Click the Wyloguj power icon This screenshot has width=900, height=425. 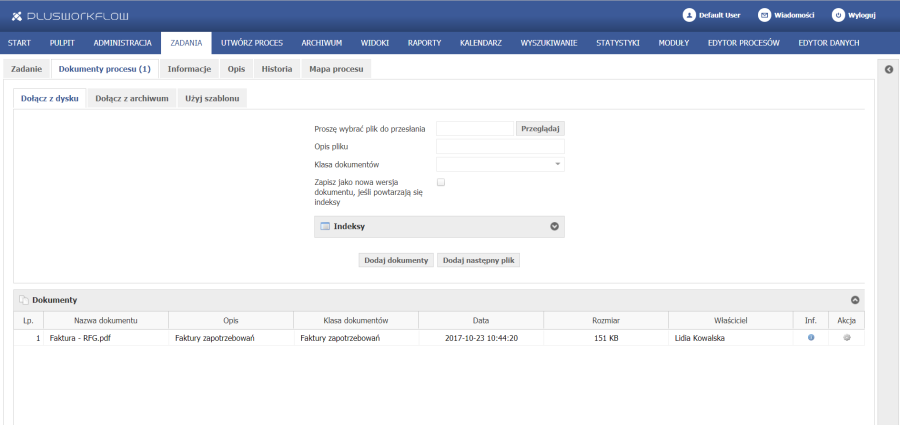(838, 16)
